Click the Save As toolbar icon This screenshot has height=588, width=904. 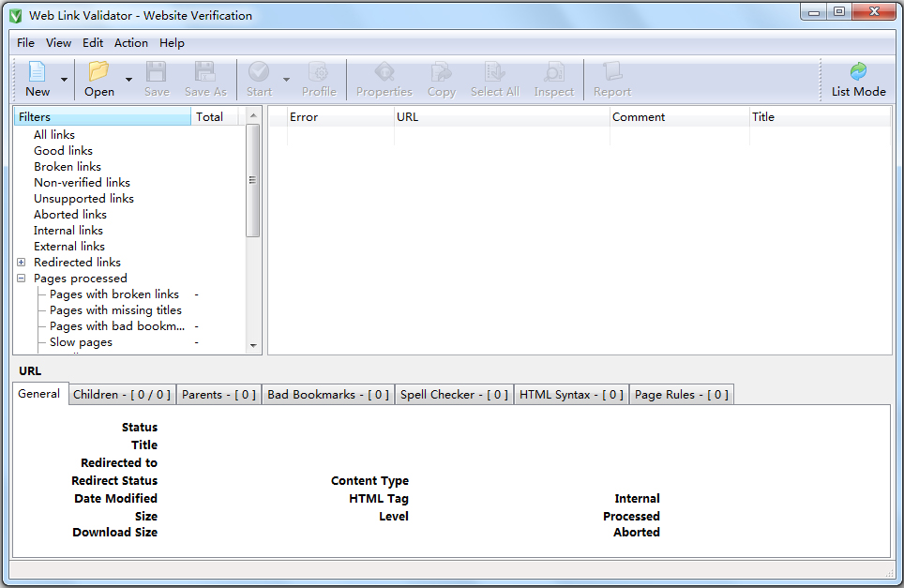204,71
